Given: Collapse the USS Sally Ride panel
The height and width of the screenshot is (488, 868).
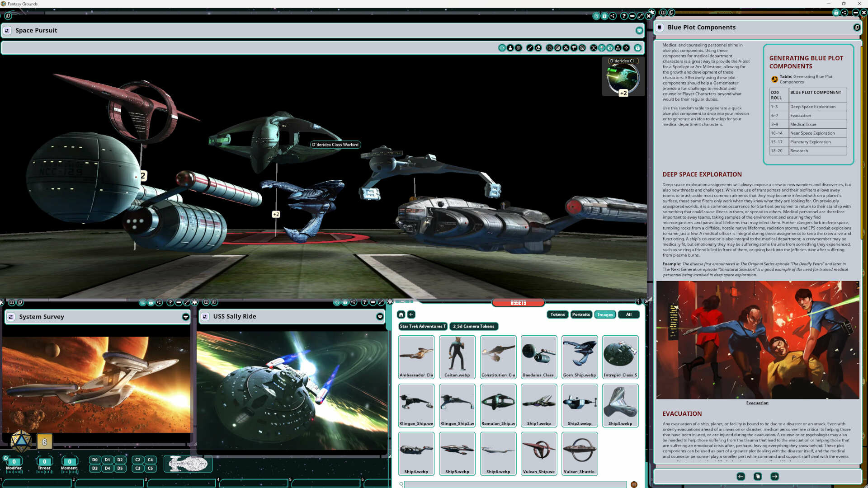Looking at the screenshot, I should click(379, 316).
